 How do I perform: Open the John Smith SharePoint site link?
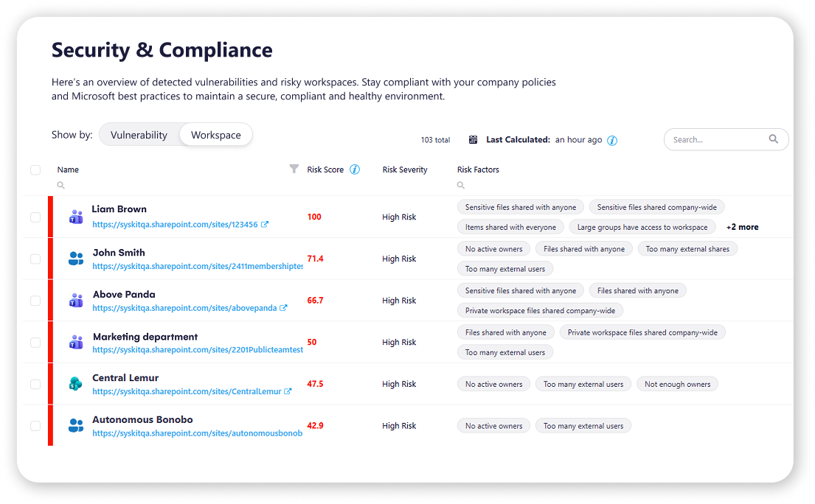[x=198, y=266]
